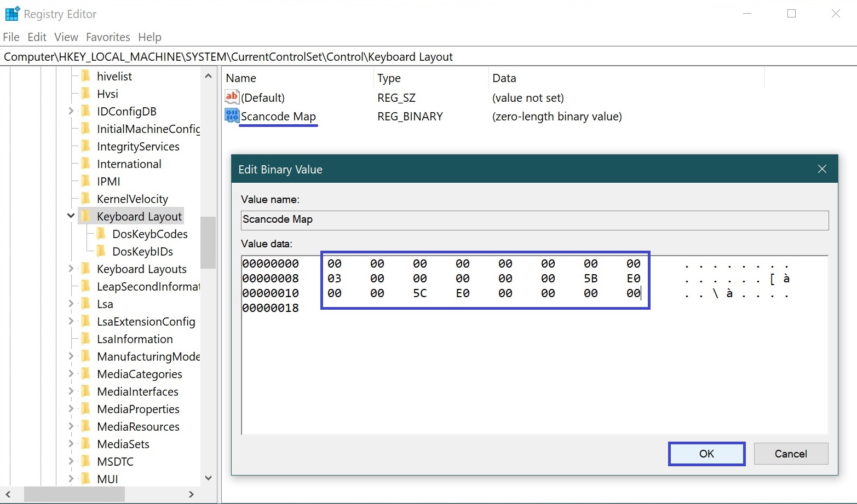Expand the LsaExtensionConfig tree node
This screenshot has width=857, height=504.
(71, 321)
